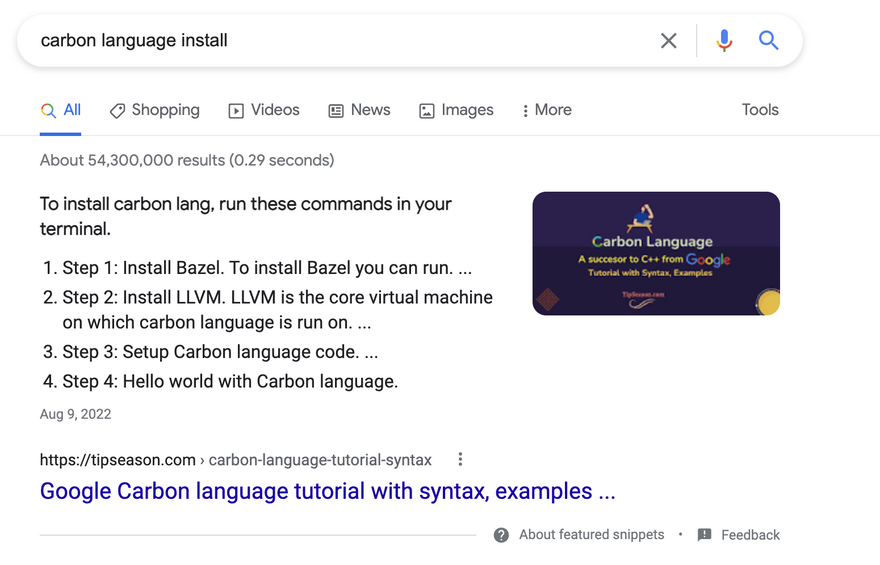Click the News newspaper icon
The width and height of the screenshot is (880, 565).
[336, 111]
